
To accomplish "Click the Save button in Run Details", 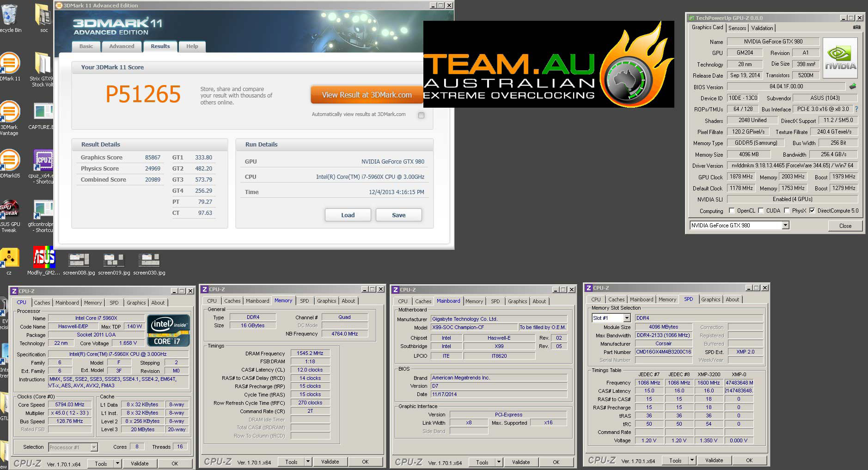I will 399,215.
